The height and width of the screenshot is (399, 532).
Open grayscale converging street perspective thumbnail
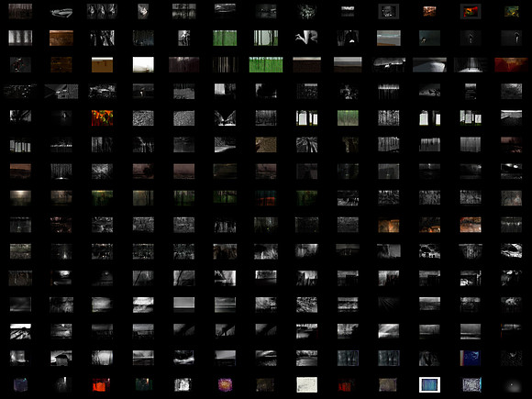[225, 118]
